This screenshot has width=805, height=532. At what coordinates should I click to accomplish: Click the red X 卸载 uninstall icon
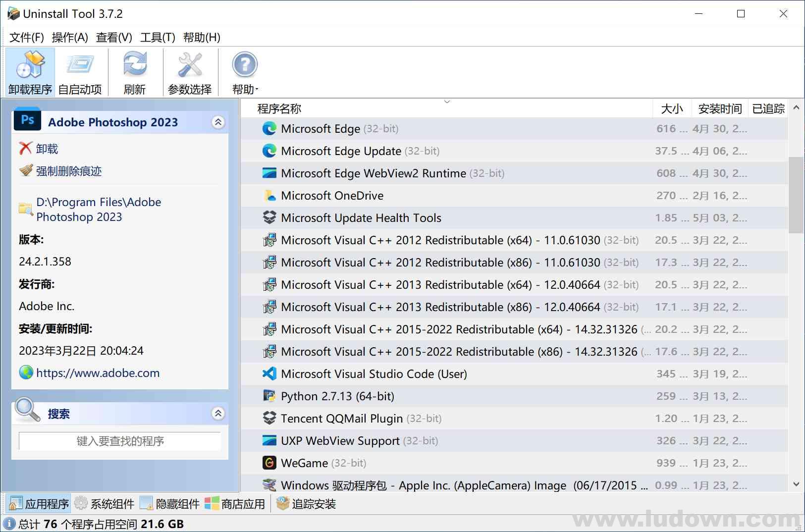coord(26,149)
